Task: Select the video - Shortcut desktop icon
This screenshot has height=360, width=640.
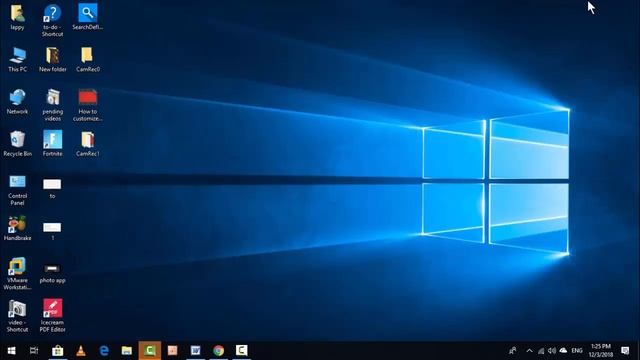Action: click(x=17, y=316)
